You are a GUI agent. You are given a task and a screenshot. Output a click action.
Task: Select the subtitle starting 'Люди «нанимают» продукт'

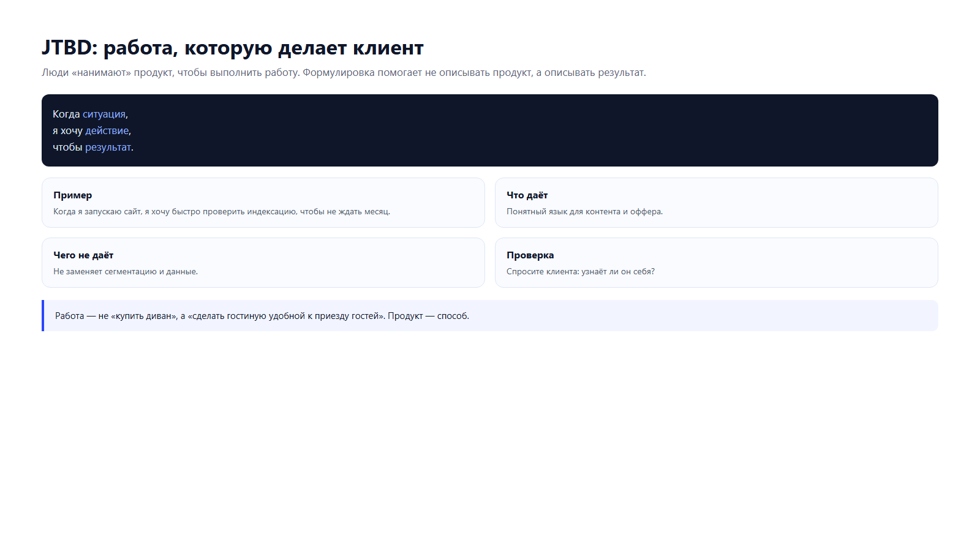tap(344, 72)
